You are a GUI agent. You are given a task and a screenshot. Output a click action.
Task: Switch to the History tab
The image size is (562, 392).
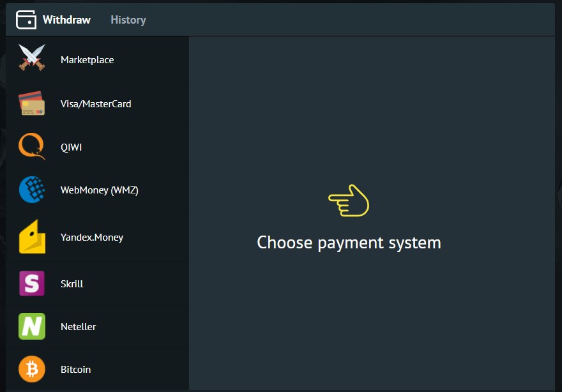pyautogui.click(x=128, y=20)
